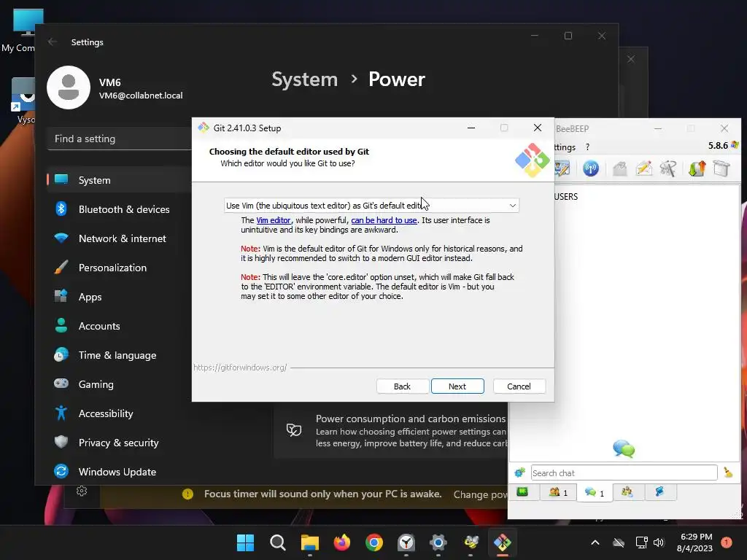Open File Explorer from the taskbar
This screenshot has height=560, width=747.
coord(309,542)
